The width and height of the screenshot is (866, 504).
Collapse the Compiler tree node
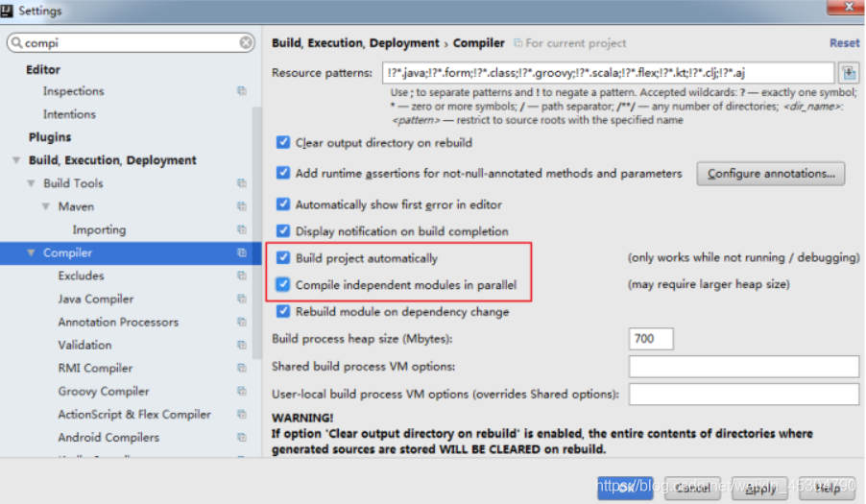32,252
